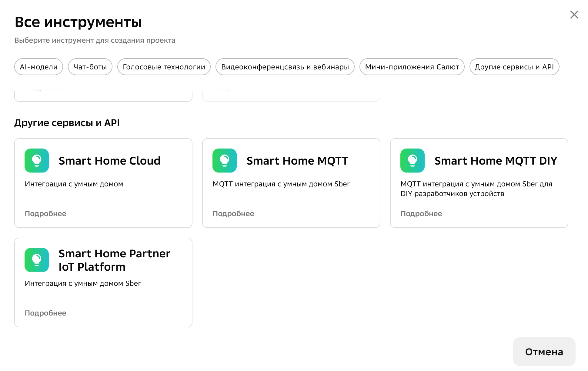Select the Чат-боты filter chip
588x371 pixels.
(90, 67)
